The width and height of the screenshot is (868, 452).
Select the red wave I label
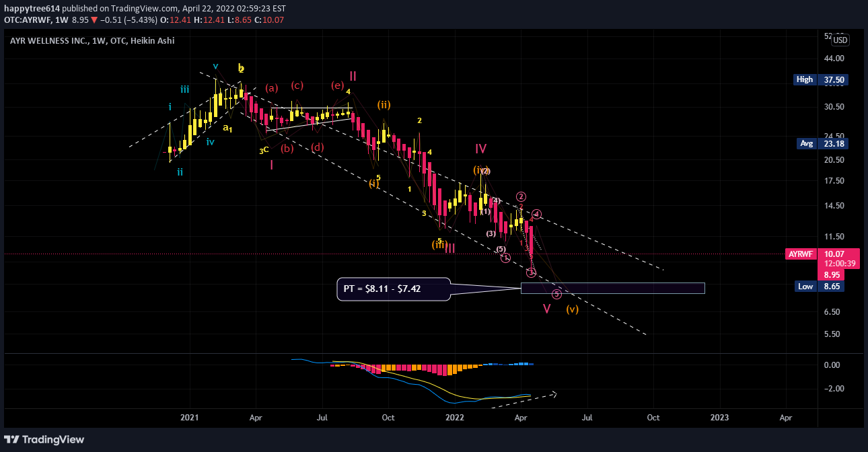(271, 165)
